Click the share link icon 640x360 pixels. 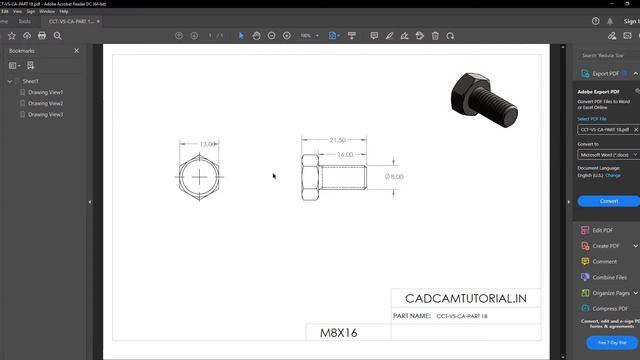[612, 36]
